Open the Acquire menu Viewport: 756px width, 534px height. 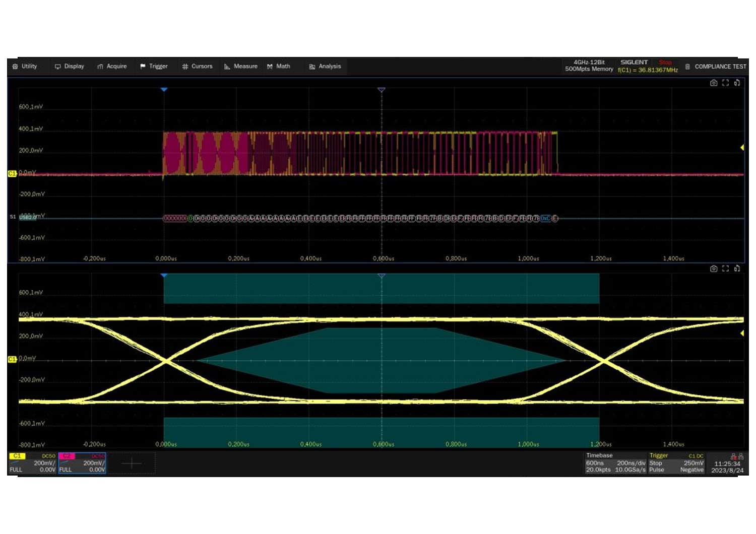pos(112,66)
